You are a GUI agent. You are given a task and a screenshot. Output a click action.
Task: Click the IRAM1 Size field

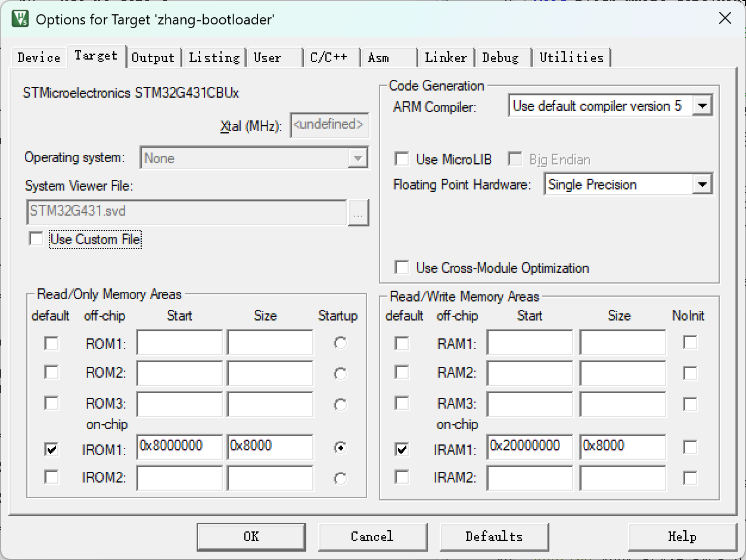coord(623,447)
